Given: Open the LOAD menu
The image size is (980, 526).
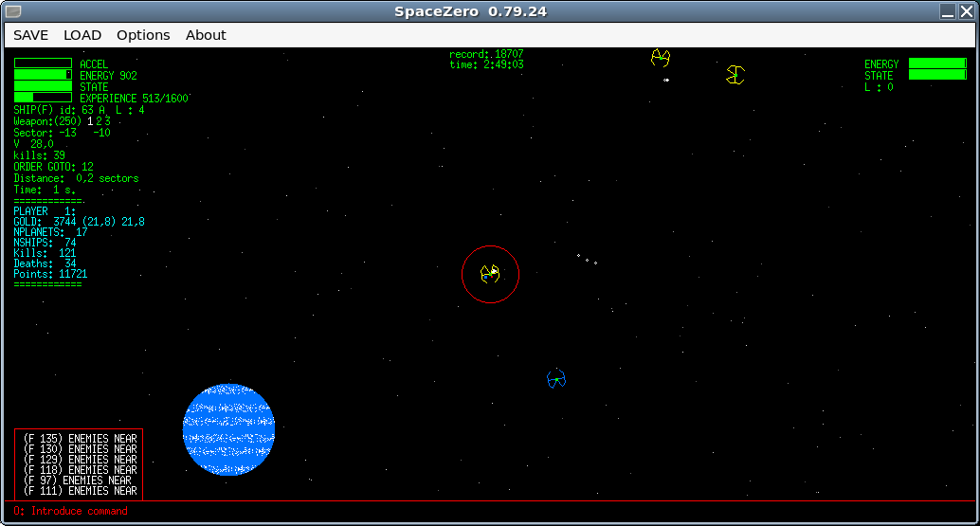Looking at the screenshot, I should (x=82, y=35).
